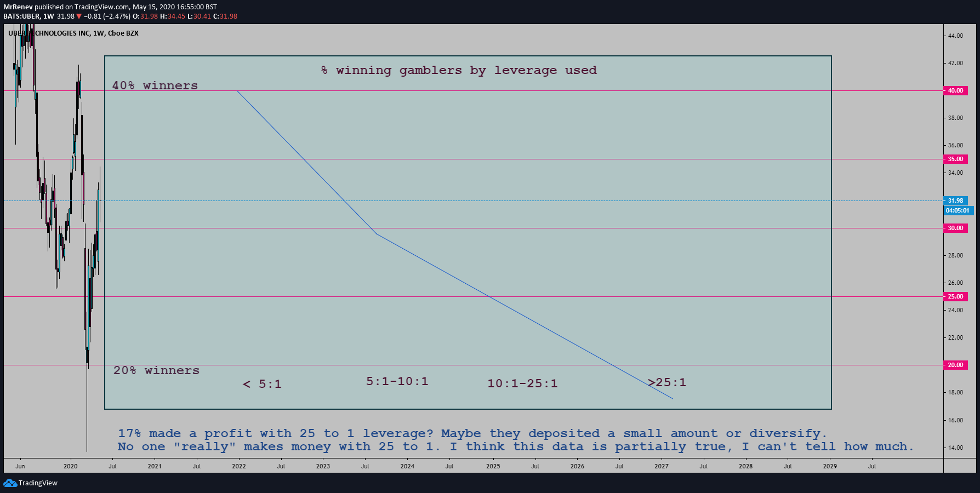Click the chart title ending in 'INC, 1W, Cboe BZX'

[x=73, y=33]
